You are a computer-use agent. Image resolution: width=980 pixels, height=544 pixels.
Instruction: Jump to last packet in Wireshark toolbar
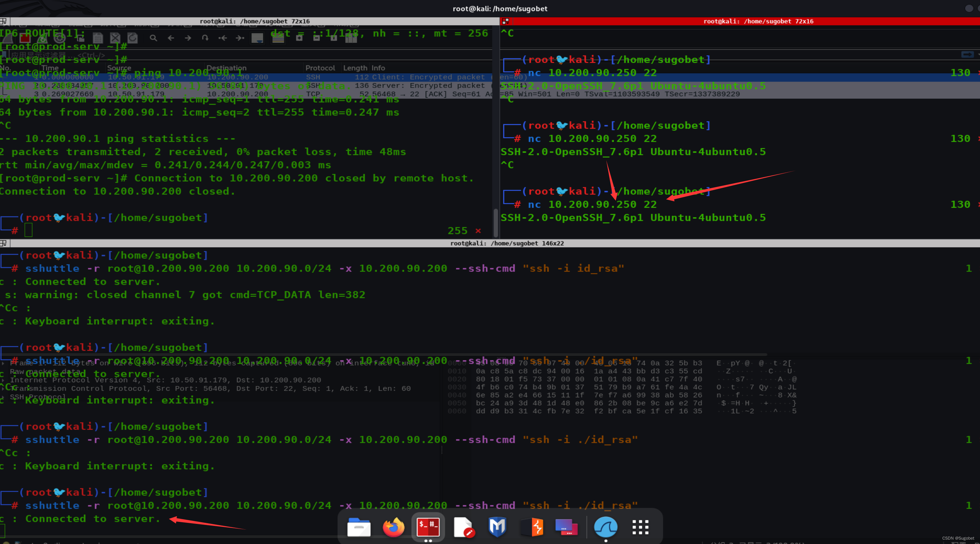240,38
